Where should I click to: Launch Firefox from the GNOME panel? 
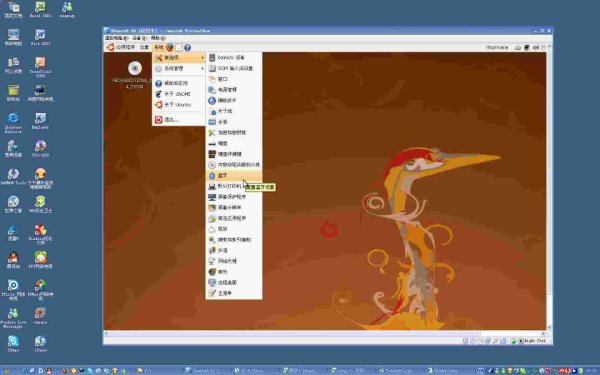[x=170, y=47]
